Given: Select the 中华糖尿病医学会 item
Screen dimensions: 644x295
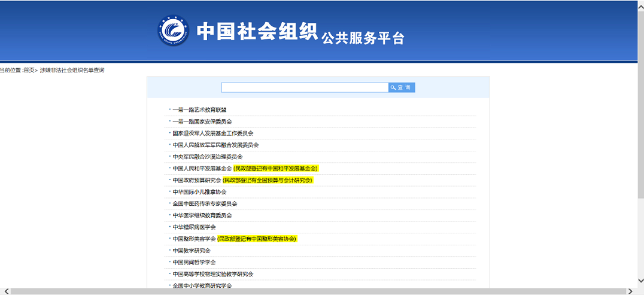Looking at the screenshot, I should tap(194, 227).
